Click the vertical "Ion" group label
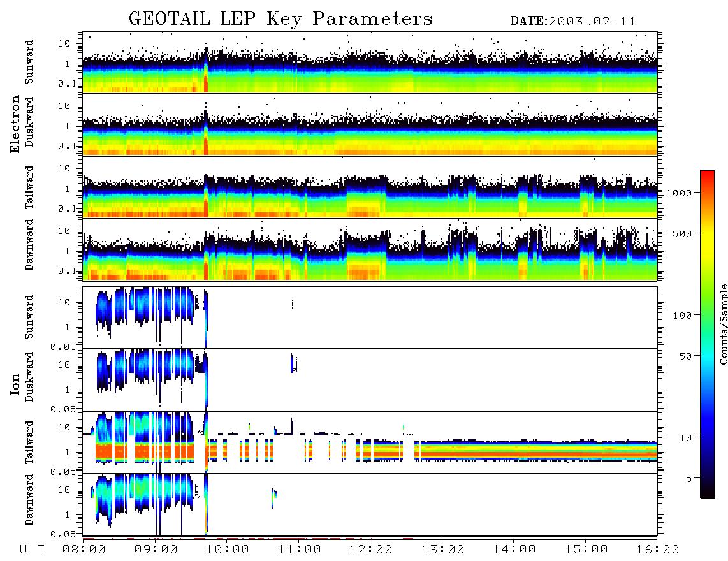The width and height of the screenshot is (728, 561). point(15,384)
